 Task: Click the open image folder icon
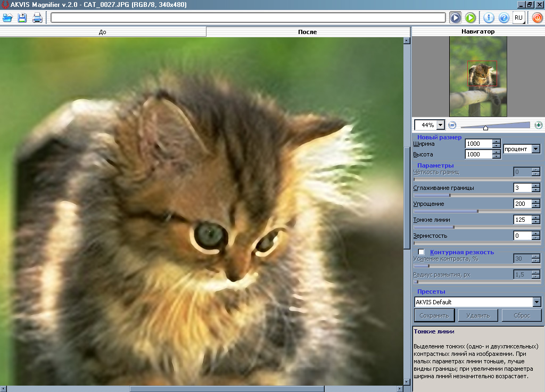(x=7, y=18)
